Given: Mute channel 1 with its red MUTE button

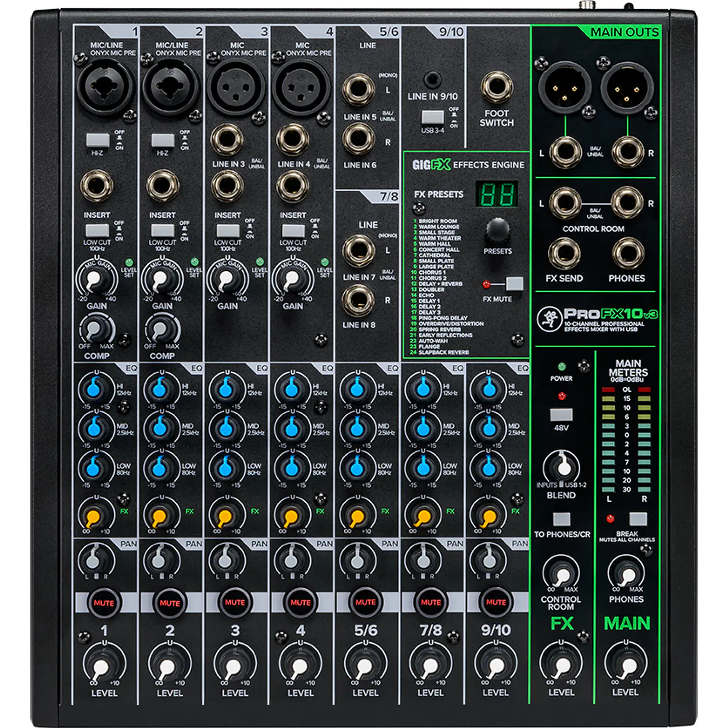Looking at the screenshot, I should coord(104,602).
